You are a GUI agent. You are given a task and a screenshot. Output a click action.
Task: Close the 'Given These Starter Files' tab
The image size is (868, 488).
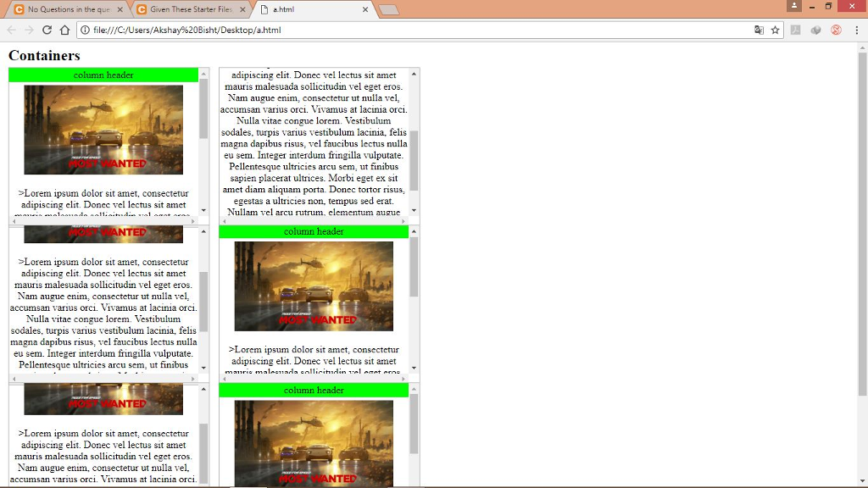tap(242, 9)
